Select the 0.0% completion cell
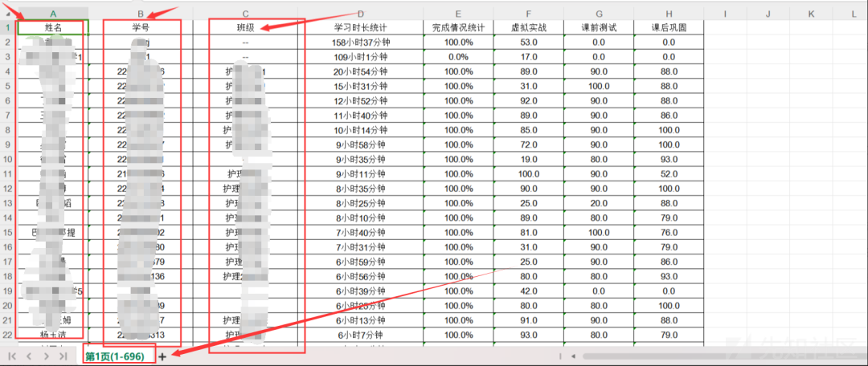Viewport: 868px width, 366px height. (458, 57)
